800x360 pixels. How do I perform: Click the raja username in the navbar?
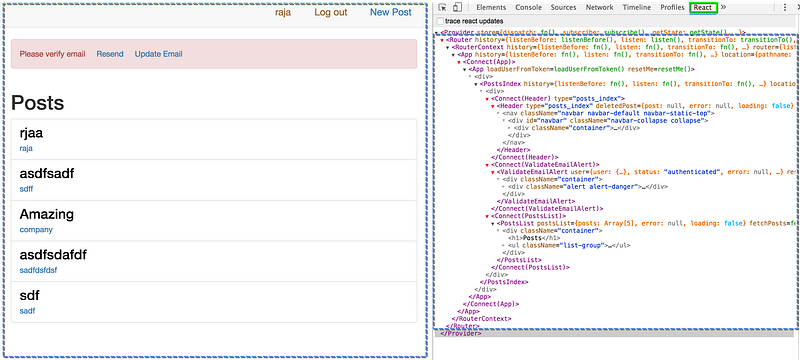point(283,12)
